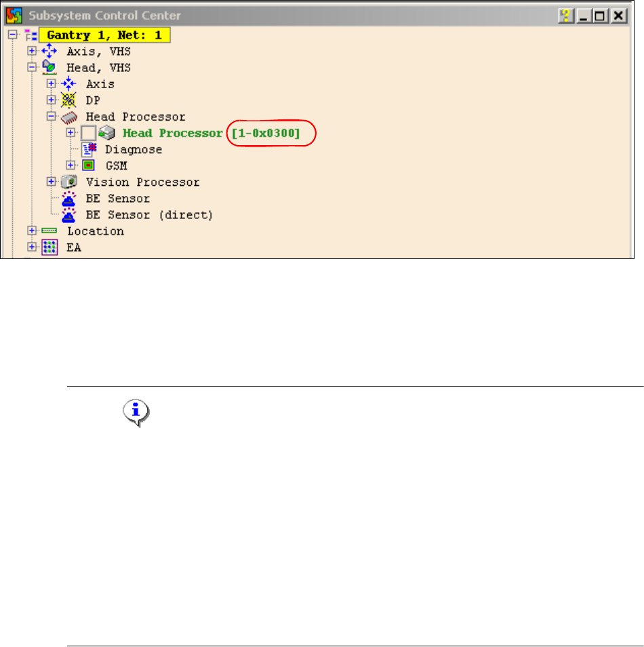The width and height of the screenshot is (644, 647).
Task: Click the EA dotted grid icon
Action: click(x=49, y=248)
